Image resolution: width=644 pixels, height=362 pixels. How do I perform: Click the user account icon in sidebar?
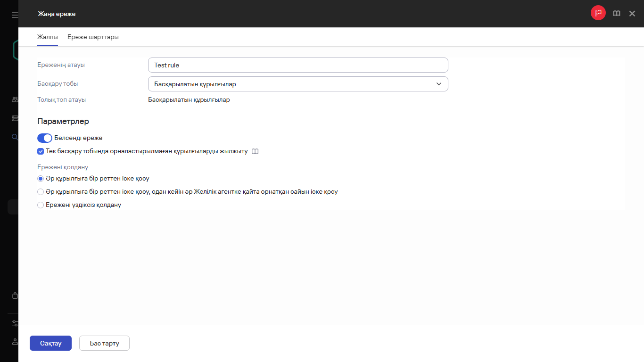point(15,341)
